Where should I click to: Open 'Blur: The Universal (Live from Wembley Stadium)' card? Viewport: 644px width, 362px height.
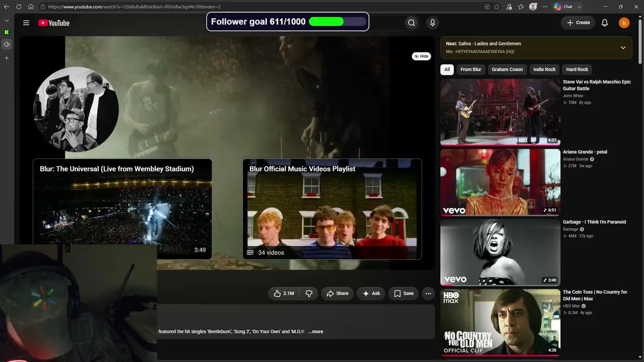point(122,209)
